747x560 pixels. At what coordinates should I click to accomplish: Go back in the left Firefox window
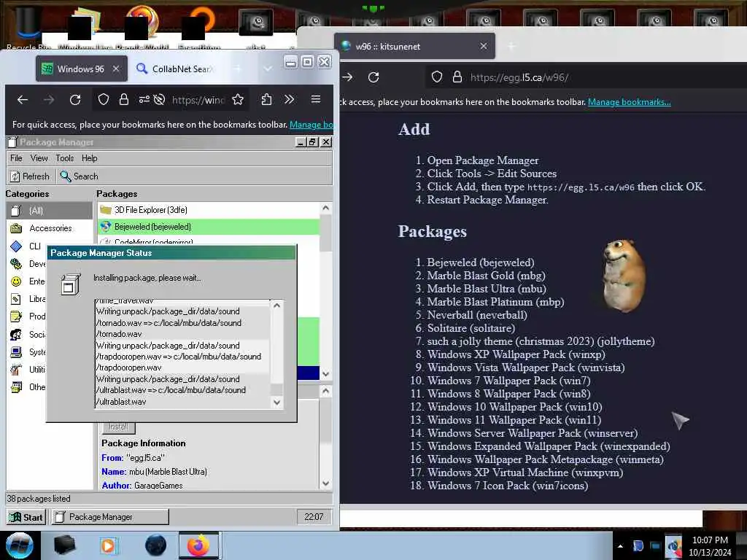23,99
